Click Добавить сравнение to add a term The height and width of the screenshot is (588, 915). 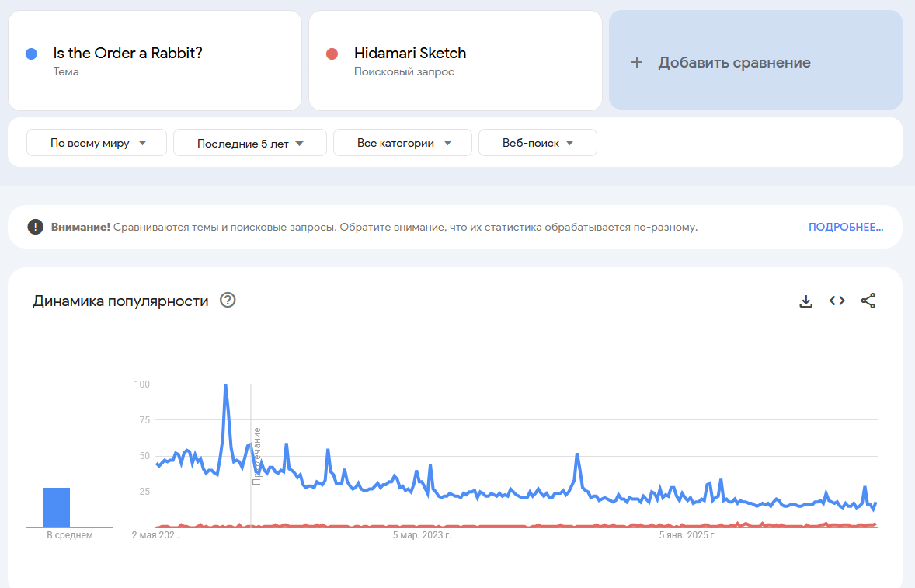click(x=756, y=60)
